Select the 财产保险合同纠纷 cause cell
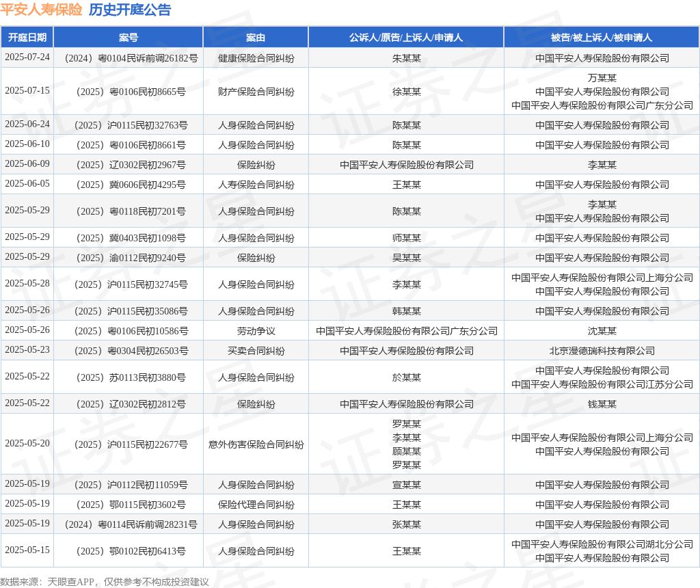Image resolution: width=700 pixels, height=588 pixels. 256,92
